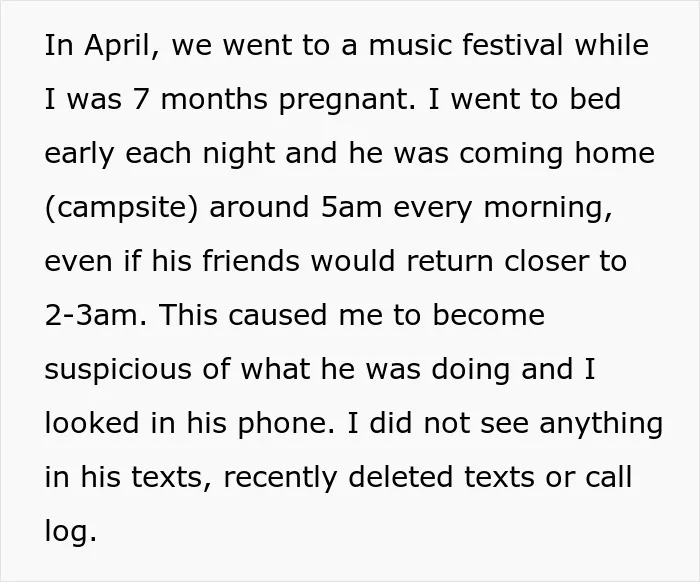Click the number "7" before "months"

[141, 99]
